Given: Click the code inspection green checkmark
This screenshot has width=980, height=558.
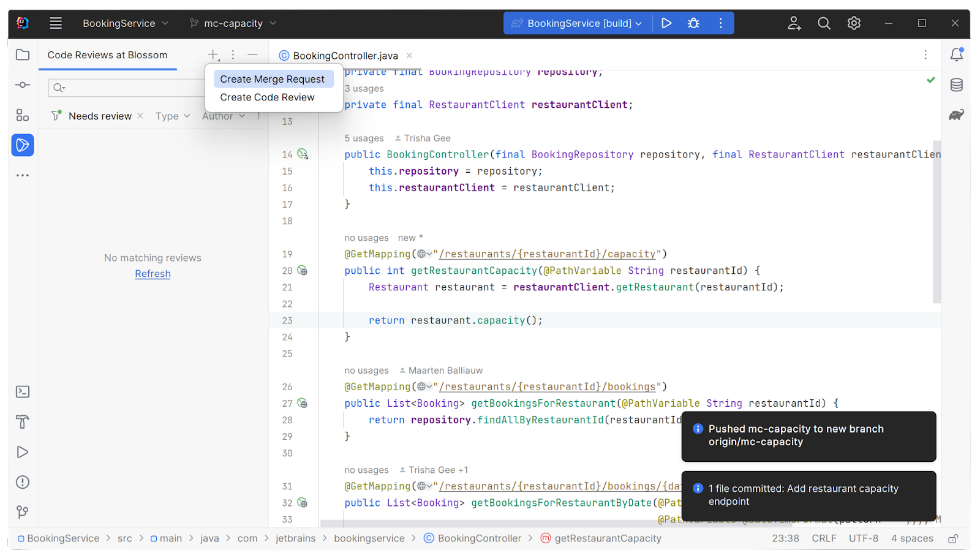Looking at the screenshot, I should click(x=930, y=80).
